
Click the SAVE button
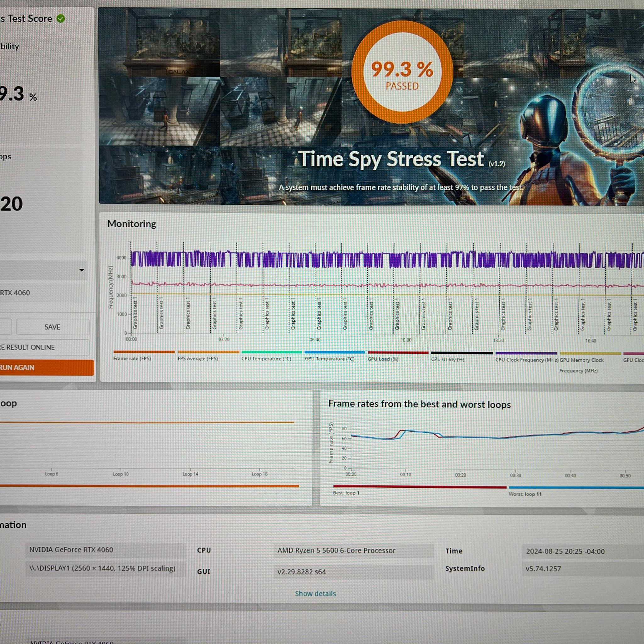pos(53,327)
